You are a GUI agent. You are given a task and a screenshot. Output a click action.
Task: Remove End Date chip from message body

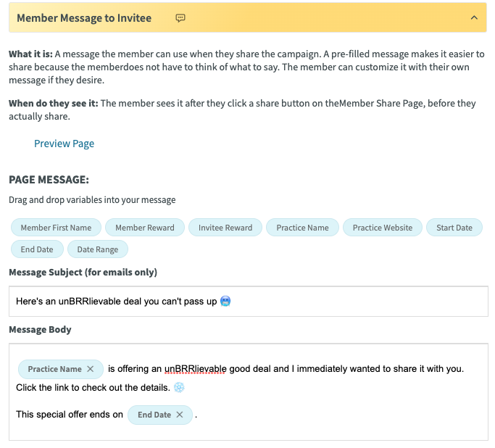pyautogui.click(x=179, y=415)
